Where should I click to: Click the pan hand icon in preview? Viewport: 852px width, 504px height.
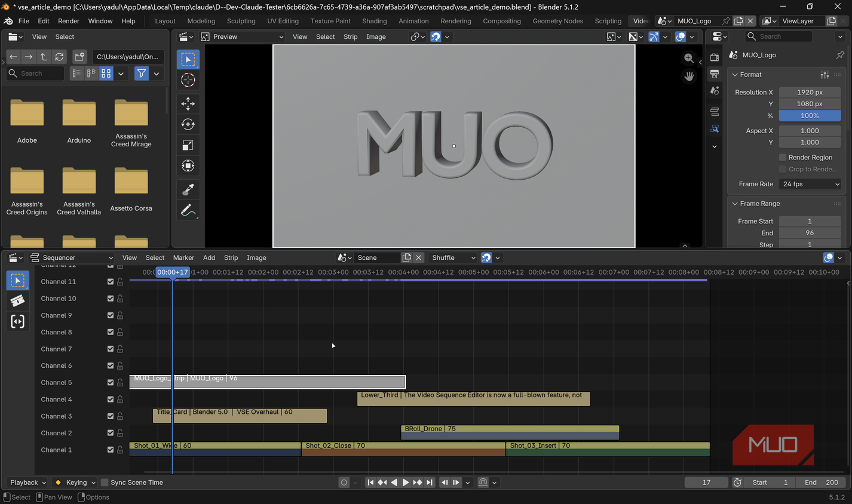click(689, 76)
